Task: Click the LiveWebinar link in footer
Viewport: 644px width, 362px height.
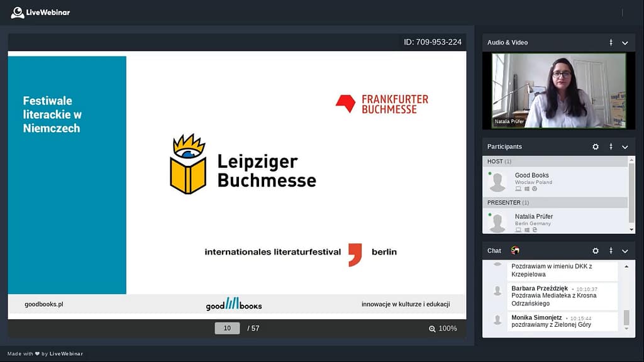Action: 66,354
